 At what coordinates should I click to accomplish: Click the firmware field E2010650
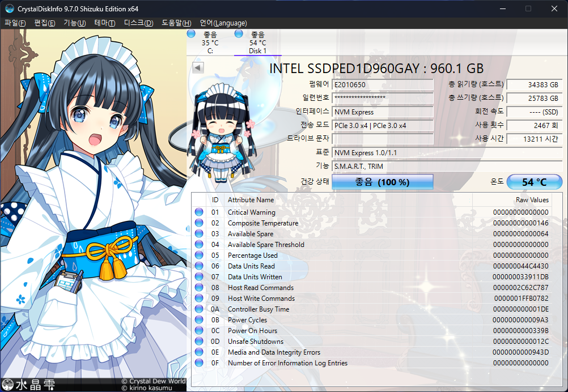[383, 85]
